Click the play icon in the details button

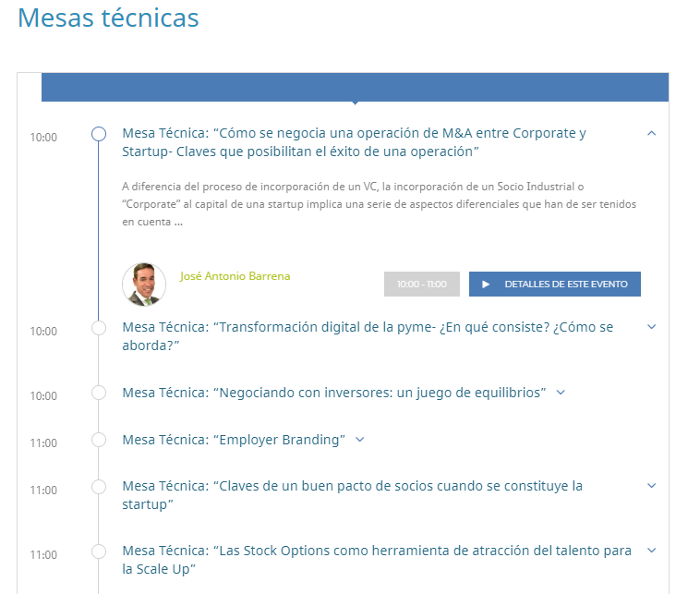[x=486, y=284]
